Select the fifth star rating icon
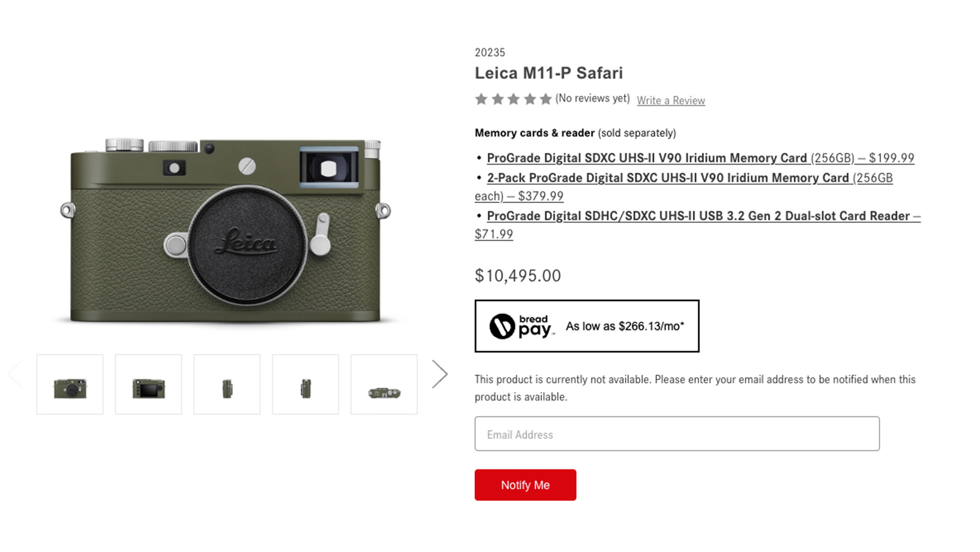980x552 pixels. click(545, 99)
